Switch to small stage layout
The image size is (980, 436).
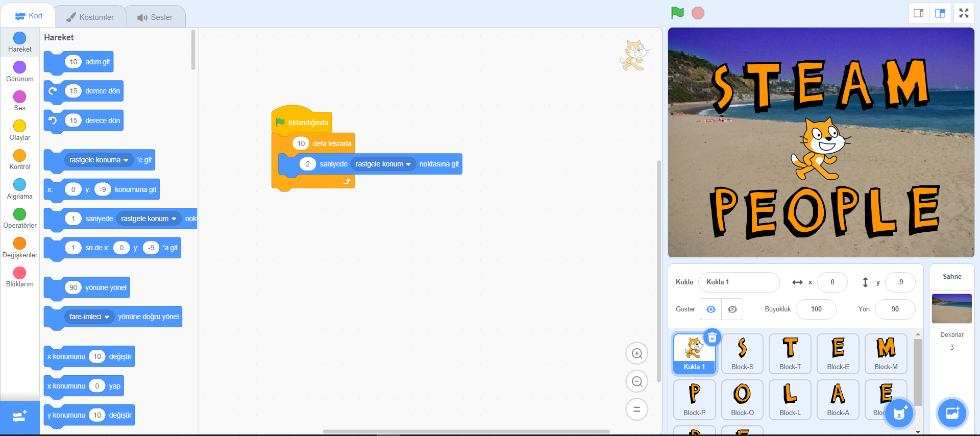[x=919, y=13]
